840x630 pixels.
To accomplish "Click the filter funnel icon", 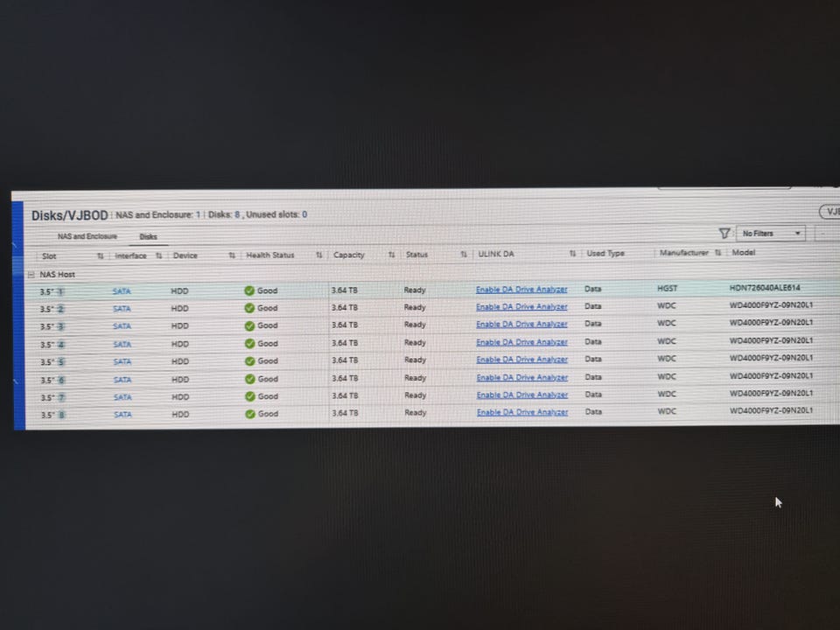I will point(724,234).
